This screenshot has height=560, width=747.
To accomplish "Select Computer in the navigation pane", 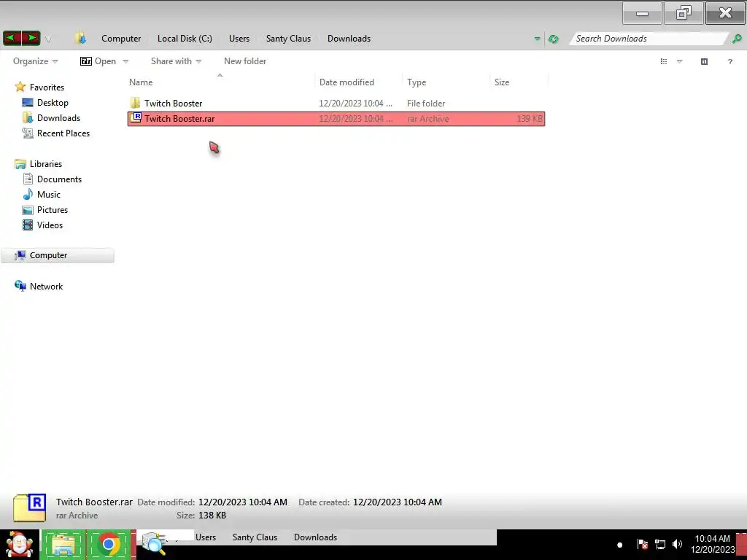I will click(x=58, y=255).
